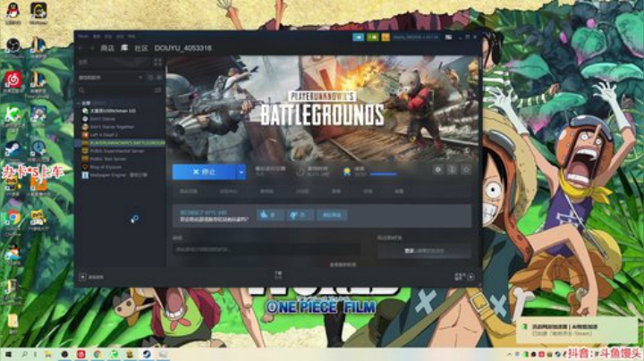644x361 pixels.
Task: Toggle the ready-to-play filter icon
Action: [x=158, y=77]
